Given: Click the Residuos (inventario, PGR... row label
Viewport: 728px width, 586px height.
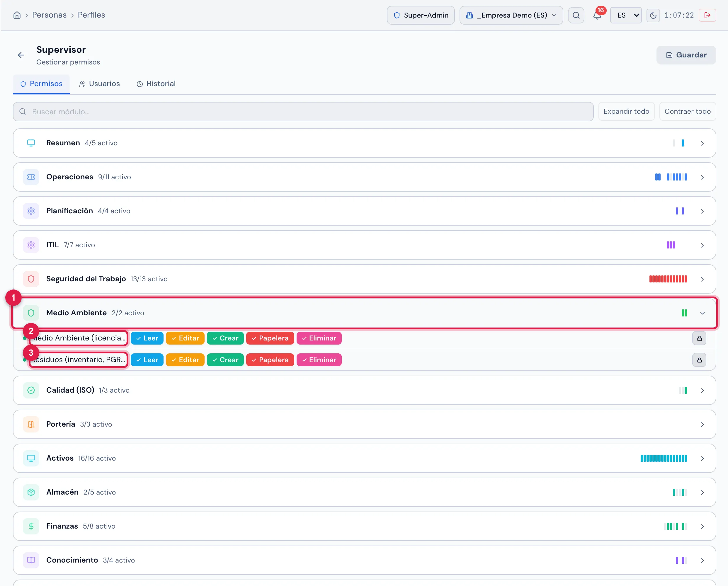Looking at the screenshot, I should pyautogui.click(x=78, y=360).
